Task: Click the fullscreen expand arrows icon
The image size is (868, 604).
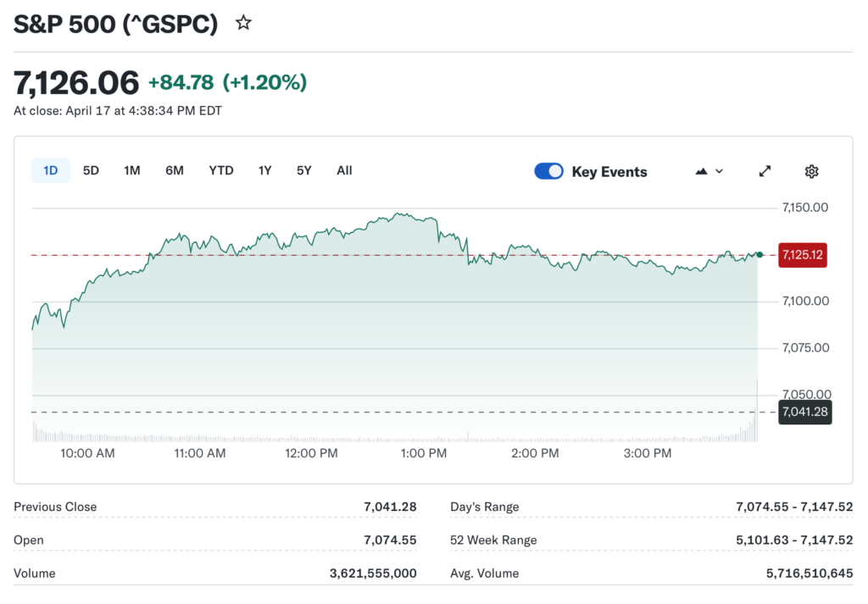Action: (x=765, y=171)
